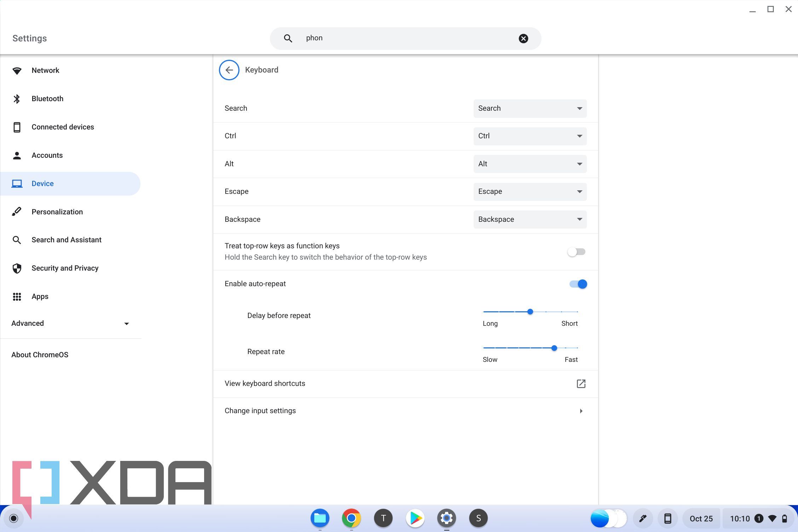Open the Escape key mapping dropdown
This screenshot has width=798, height=532.
(530, 192)
